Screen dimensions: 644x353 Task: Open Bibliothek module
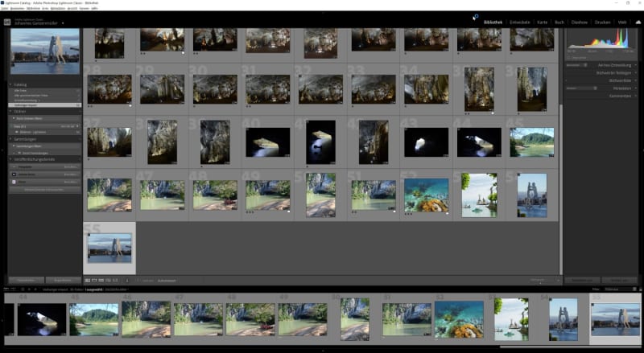click(x=493, y=23)
